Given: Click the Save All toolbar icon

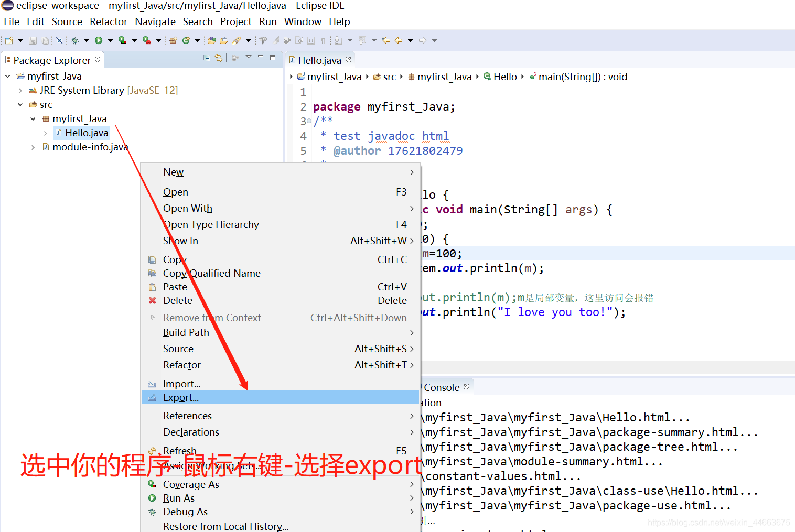Looking at the screenshot, I should [45, 40].
